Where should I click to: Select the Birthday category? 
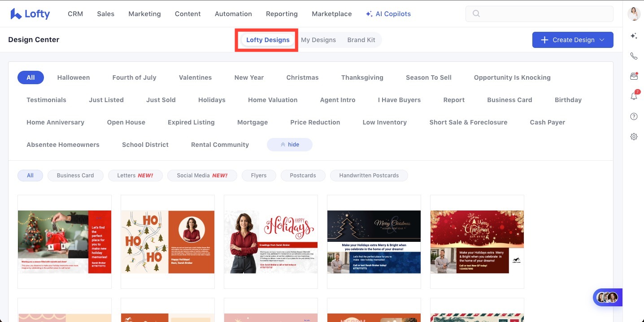tap(568, 100)
